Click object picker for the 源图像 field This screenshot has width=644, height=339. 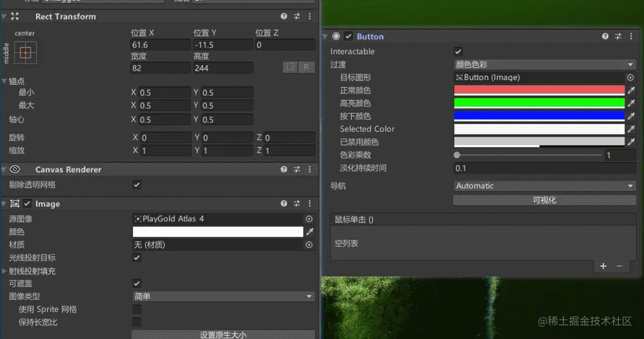pos(310,219)
